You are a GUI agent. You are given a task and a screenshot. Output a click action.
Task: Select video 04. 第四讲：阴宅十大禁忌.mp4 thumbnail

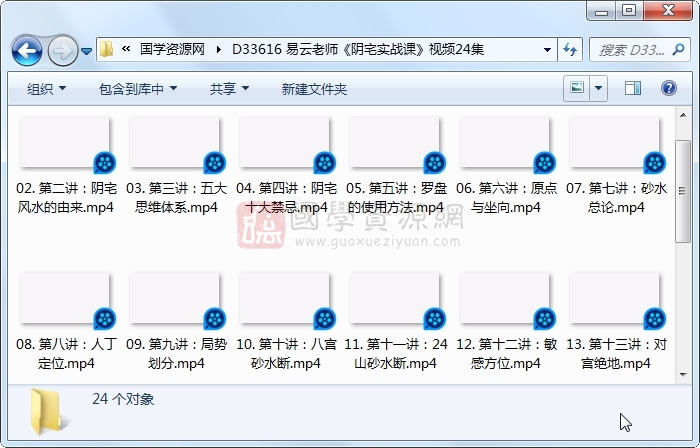[x=286, y=144]
